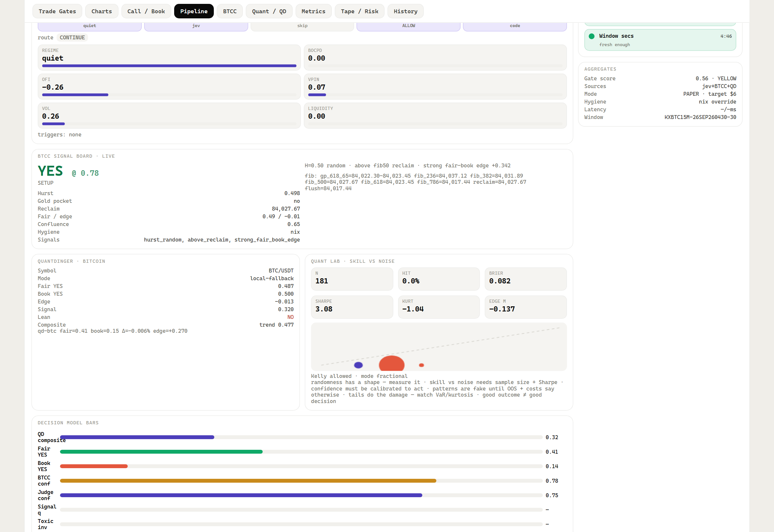Click the REGIME quiet progress bar
The image size is (774, 532).
click(x=169, y=66)
